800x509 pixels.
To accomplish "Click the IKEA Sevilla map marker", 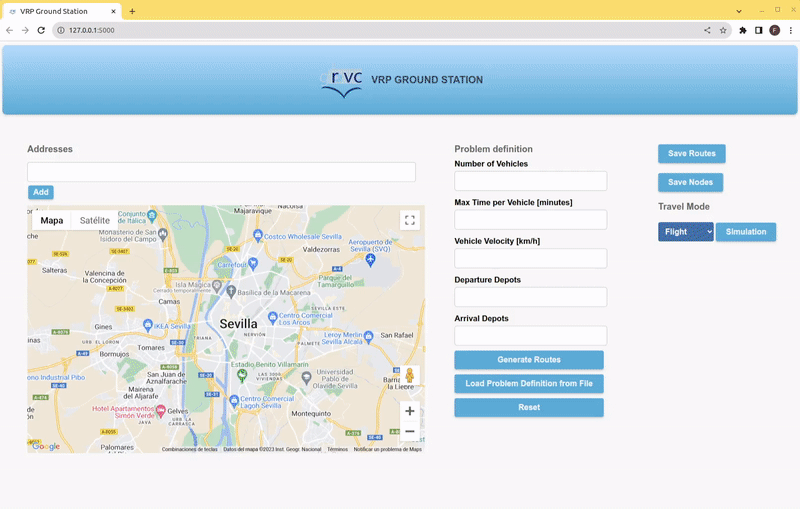I will [148, 324].
